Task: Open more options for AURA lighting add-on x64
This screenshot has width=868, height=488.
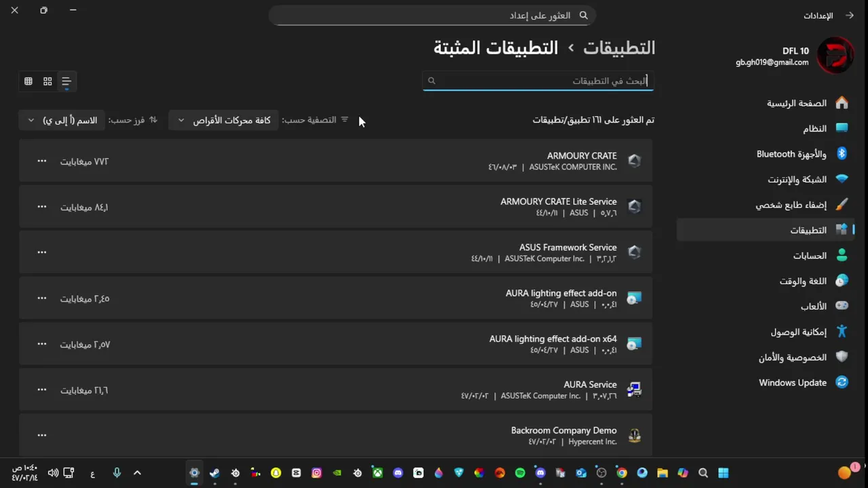Action: pyautogui.click(x=42, y=344)
